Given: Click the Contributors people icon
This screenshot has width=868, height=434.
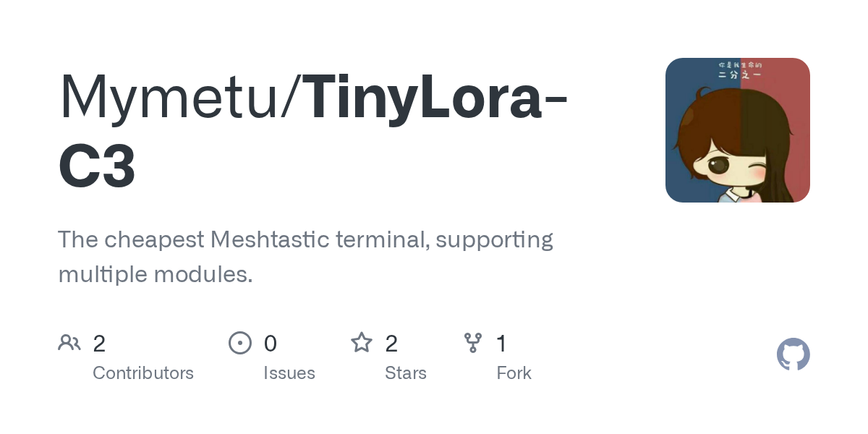Looking at the screenshot, I should coord(69,342).
